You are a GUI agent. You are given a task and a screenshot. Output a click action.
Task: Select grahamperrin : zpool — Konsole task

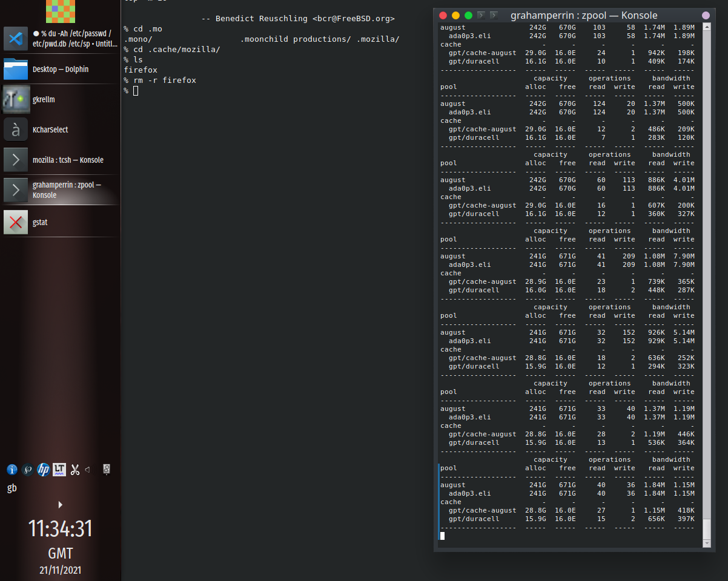pyautogui.click(x=61, y=190)
